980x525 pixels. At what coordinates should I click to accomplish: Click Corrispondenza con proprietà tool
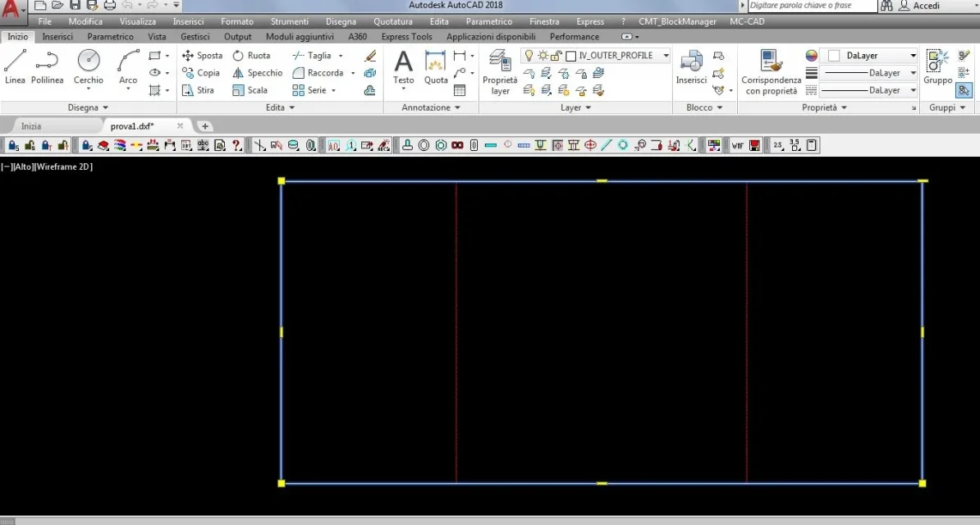click(x=772, y=72)
